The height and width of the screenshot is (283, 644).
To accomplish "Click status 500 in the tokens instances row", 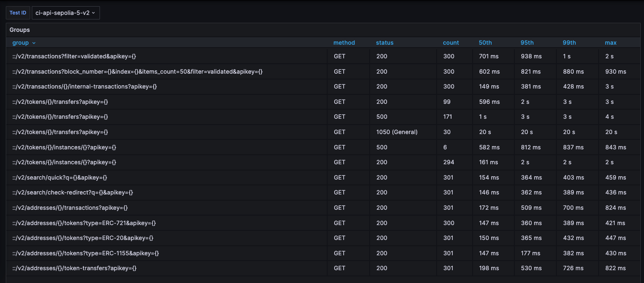I will pyautogui.click(x=382, y=147).
